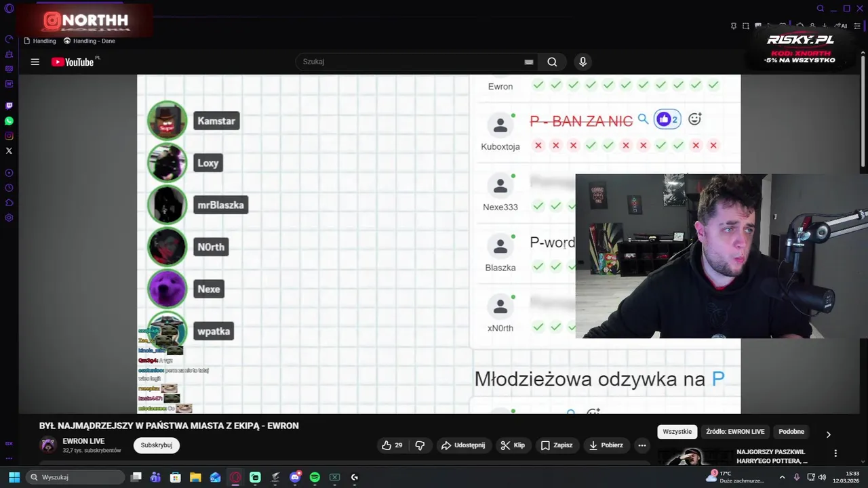Click the browser tab search magnifier icon
Screen dimensions: 868x488
tap(821, 8)
